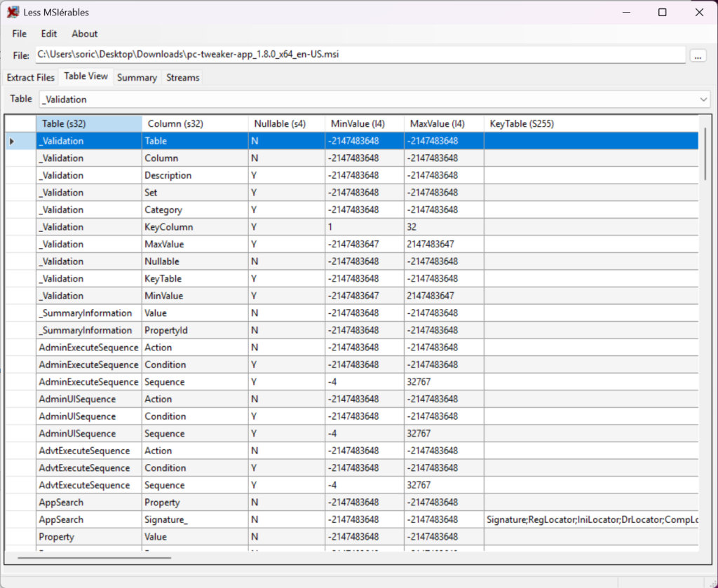Click the KeyTable cell starting 'Signature;RegLocator'

[591, 520]
